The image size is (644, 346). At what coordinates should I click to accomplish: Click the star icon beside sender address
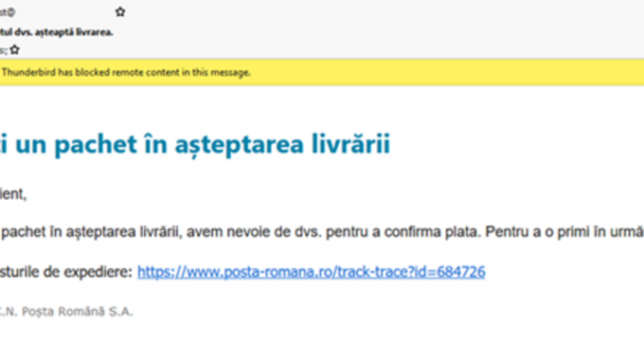click(120, 12)
